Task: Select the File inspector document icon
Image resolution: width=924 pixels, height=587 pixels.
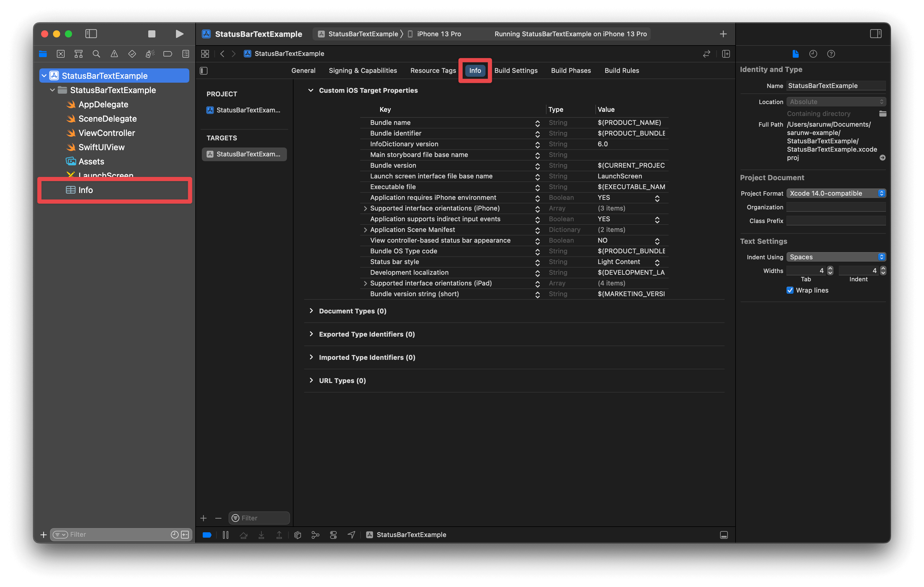Action: (x=795, y=54)
